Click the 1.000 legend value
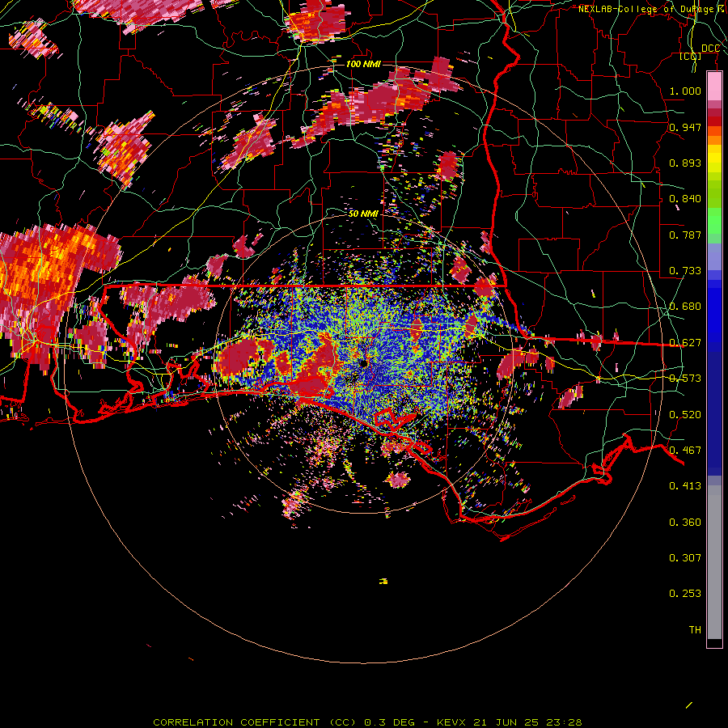This screenshot has width=728, height=728. click(685, 91)
